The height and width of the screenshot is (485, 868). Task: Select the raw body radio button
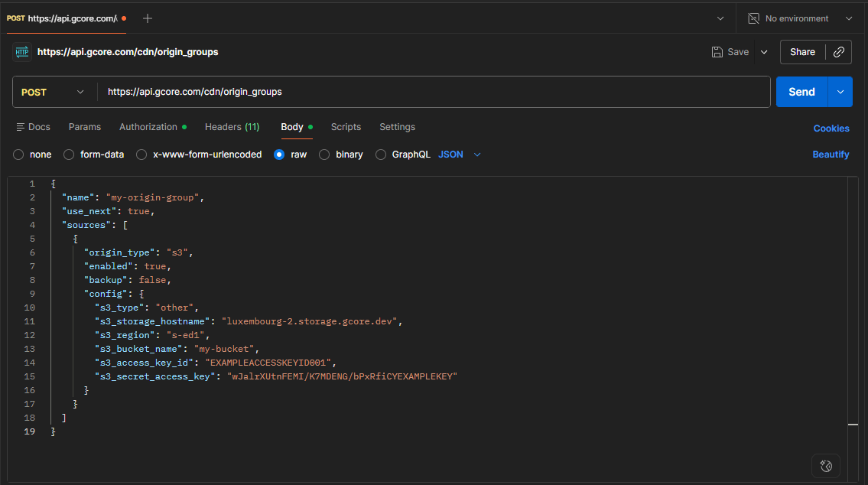coord(279,155)
